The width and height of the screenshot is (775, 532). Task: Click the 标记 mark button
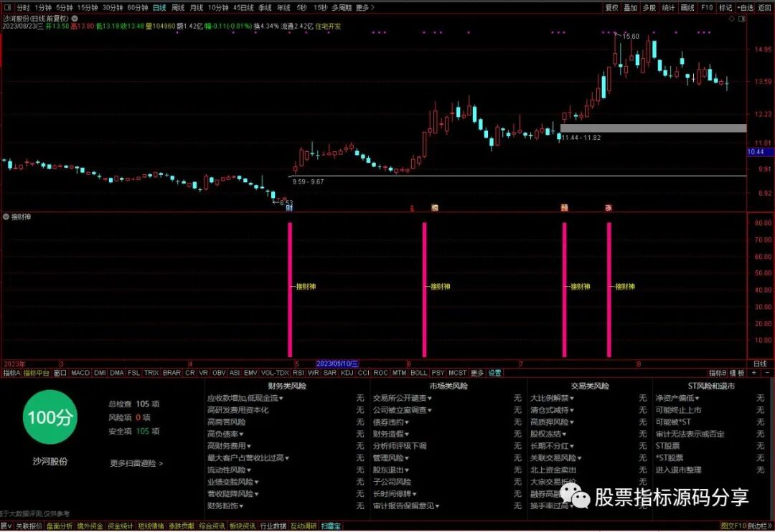pyautogui.click(x=725, y=7)
